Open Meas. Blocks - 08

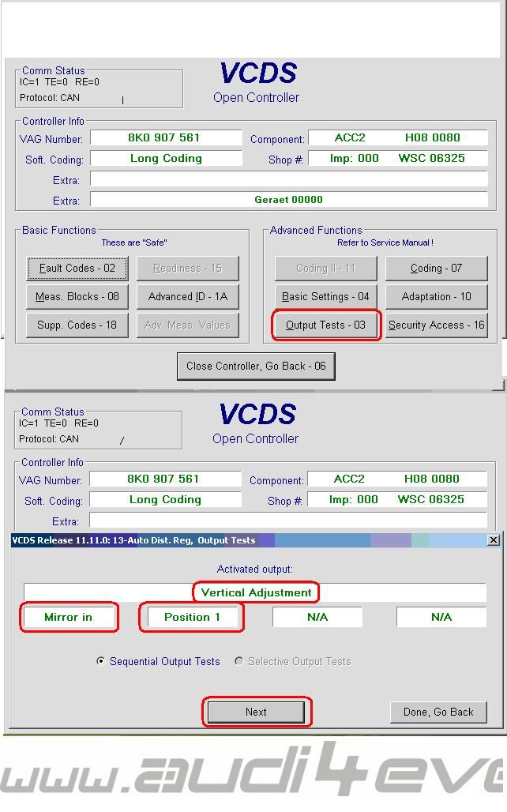77,297
